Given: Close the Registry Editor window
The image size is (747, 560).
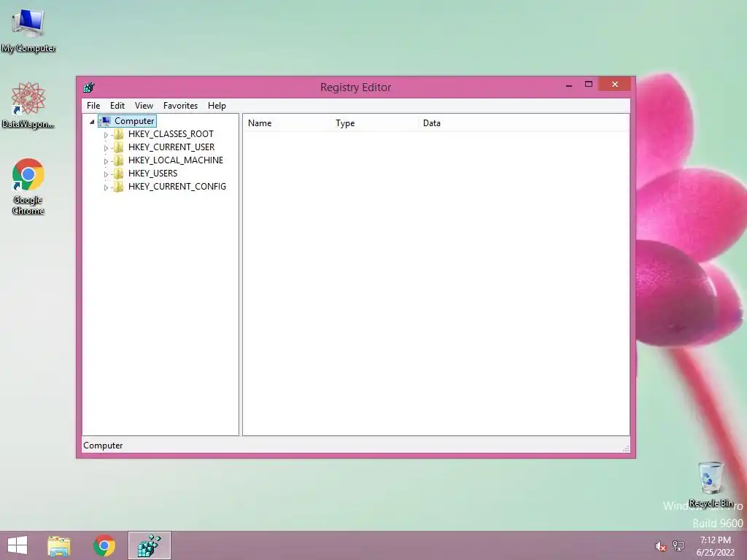Looking at the screenshot, I should click(615, 85).
